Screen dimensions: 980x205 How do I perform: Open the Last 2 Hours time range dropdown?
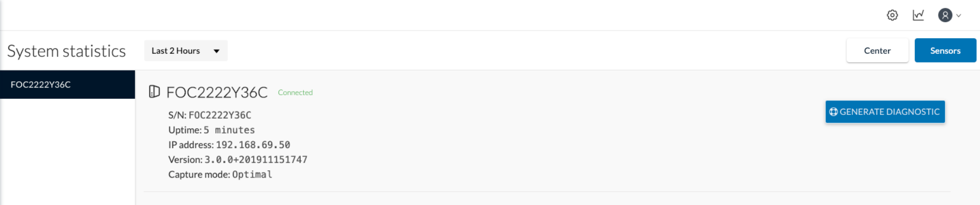186,51
